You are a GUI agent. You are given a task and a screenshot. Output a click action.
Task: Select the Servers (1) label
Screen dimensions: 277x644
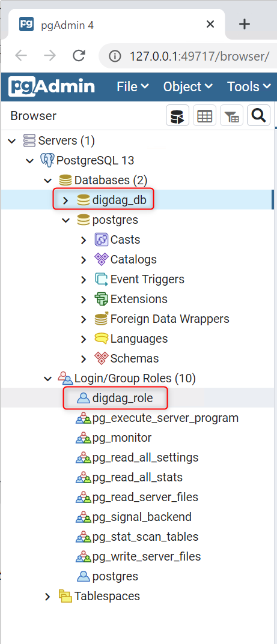pyautogui.click(x=67, y=141)
